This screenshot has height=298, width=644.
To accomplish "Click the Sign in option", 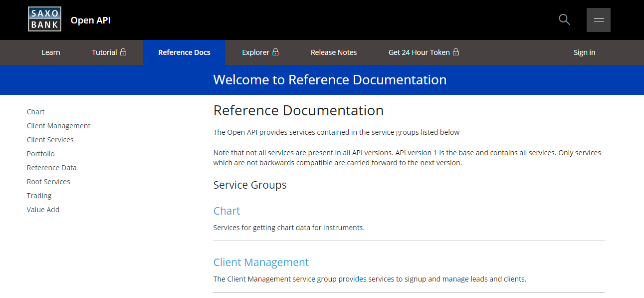I will (584, 52).
